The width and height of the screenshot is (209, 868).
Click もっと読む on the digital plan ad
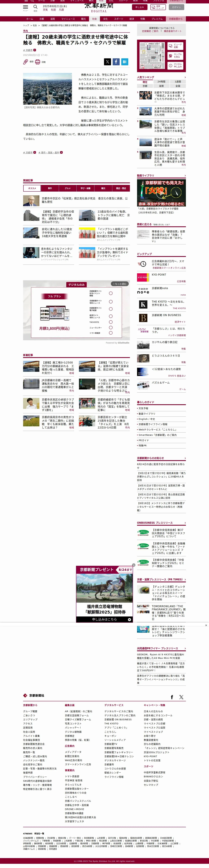click(x=119, y=284)
